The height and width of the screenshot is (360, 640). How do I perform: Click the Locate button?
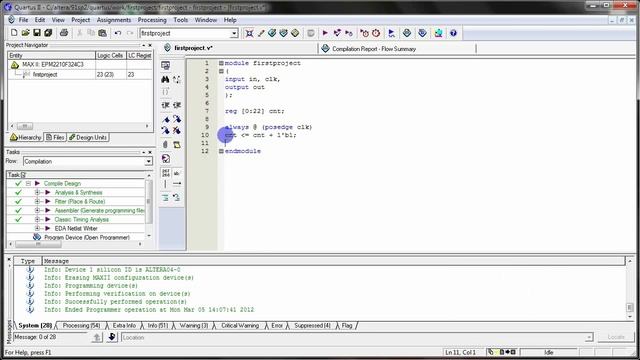coord(616,337)
